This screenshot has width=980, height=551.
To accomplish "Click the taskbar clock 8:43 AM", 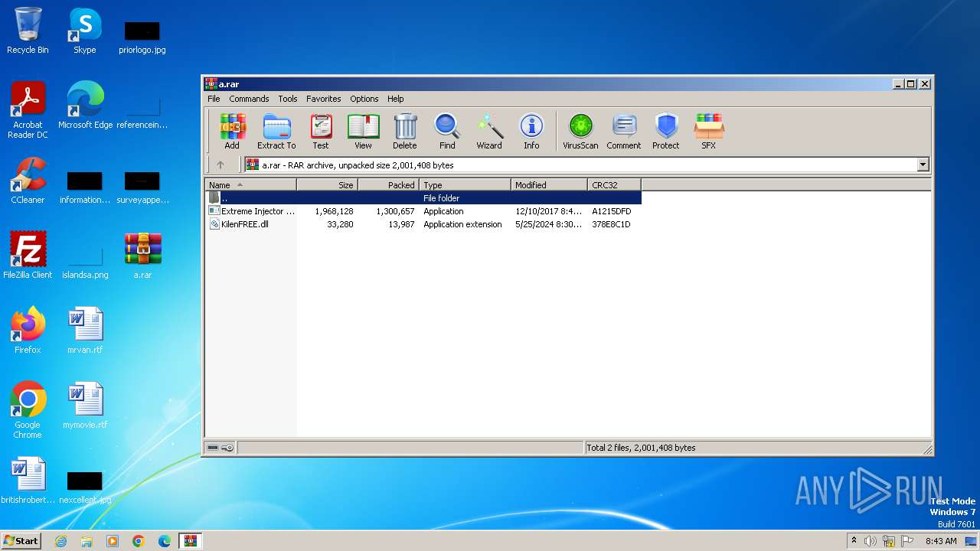I will point(941,541).
